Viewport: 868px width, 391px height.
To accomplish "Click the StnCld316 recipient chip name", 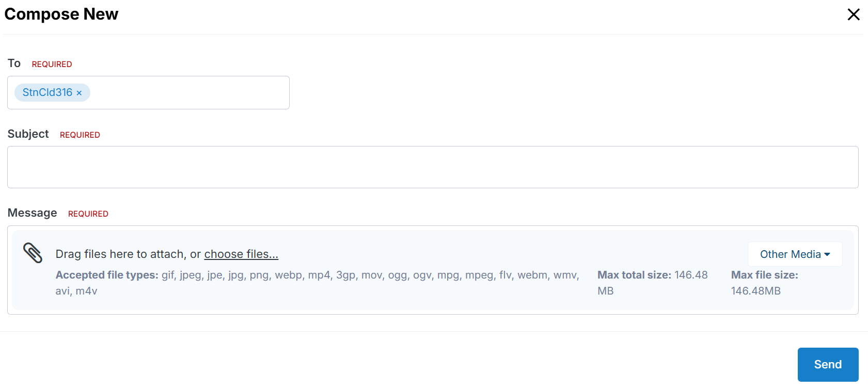I will pos(47,92).
